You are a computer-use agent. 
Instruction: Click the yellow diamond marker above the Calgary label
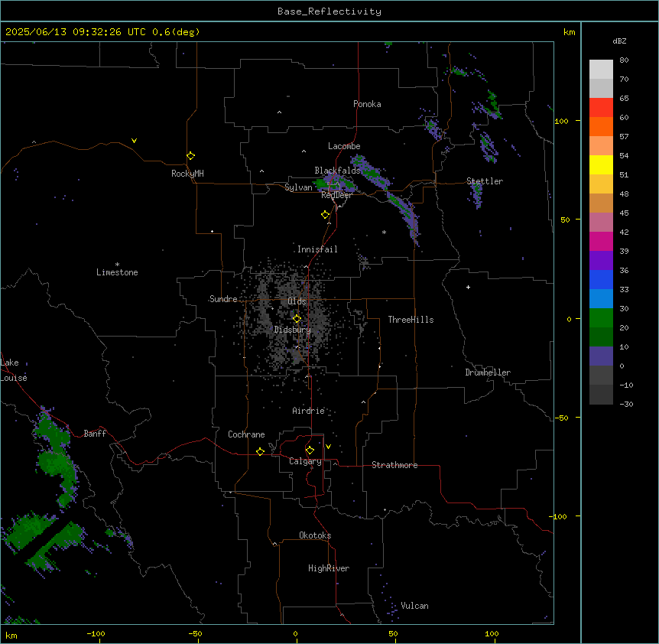pos(310,450)
